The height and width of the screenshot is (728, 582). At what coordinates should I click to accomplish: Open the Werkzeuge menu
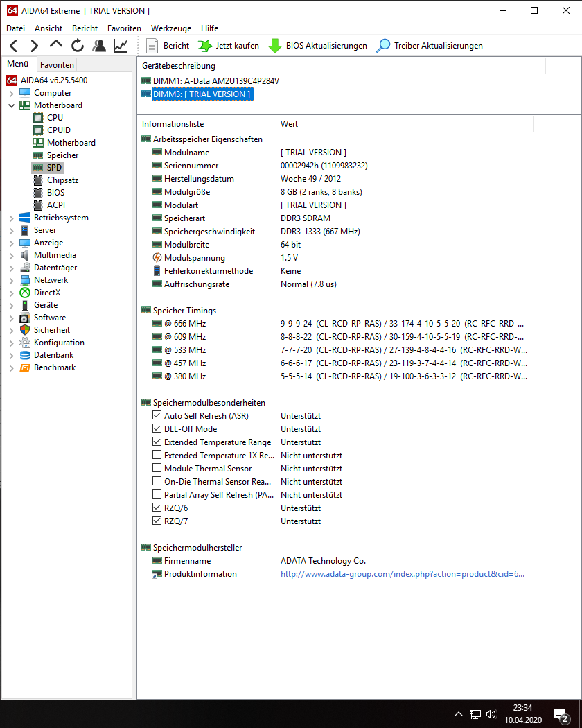[171, 28]
